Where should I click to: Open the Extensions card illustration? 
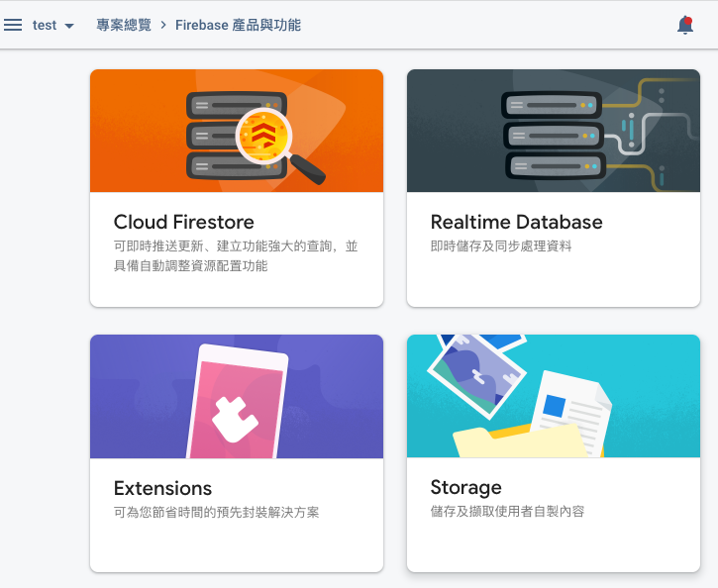237,396
